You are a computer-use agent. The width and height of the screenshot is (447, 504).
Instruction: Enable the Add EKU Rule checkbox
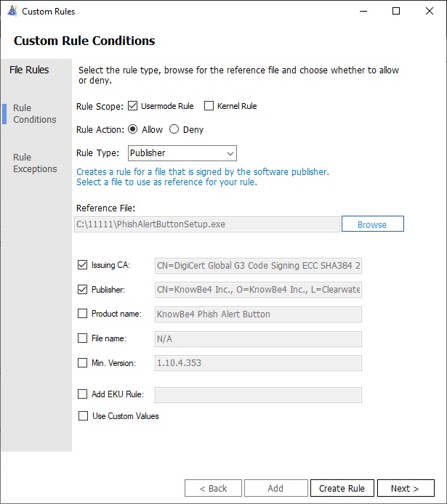click(82, 394)
